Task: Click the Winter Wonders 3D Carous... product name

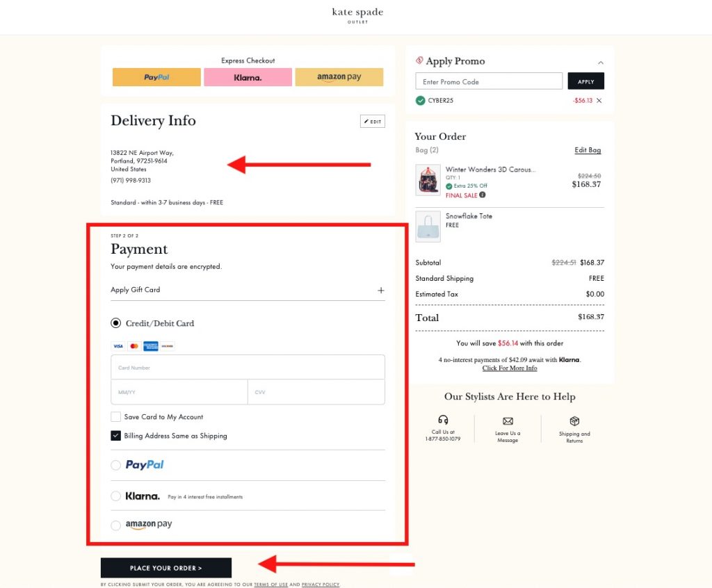Action: [490, 170]
